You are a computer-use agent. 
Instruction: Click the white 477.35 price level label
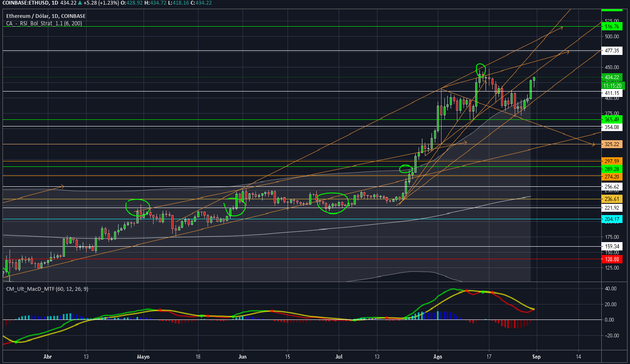(x=612, y=51)
